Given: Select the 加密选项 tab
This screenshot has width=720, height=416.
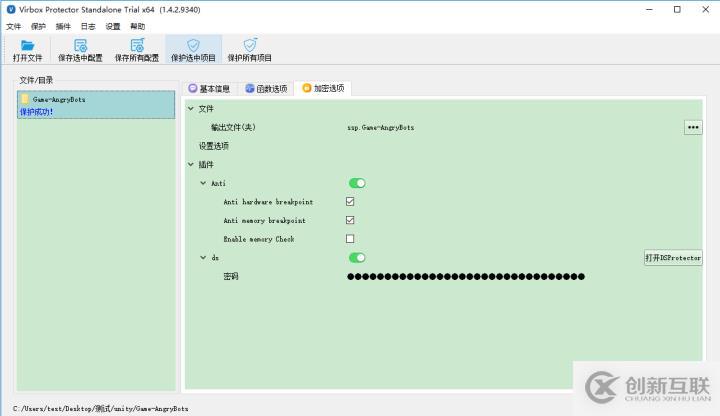Looking at the screenshot, I should click(x=323, y=88).
